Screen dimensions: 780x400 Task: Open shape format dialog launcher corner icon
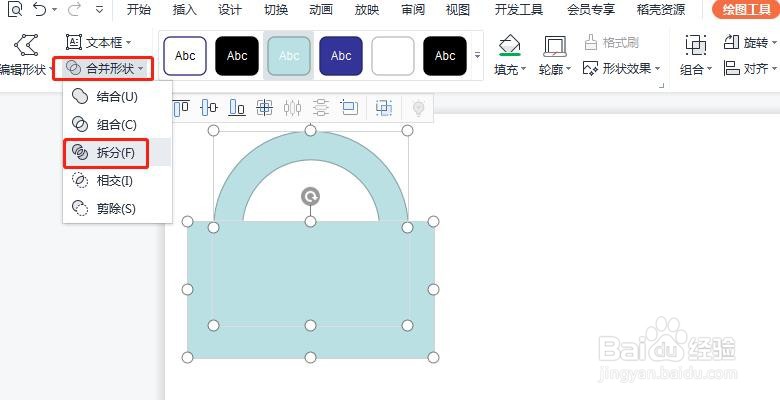[x=662, y=86]
